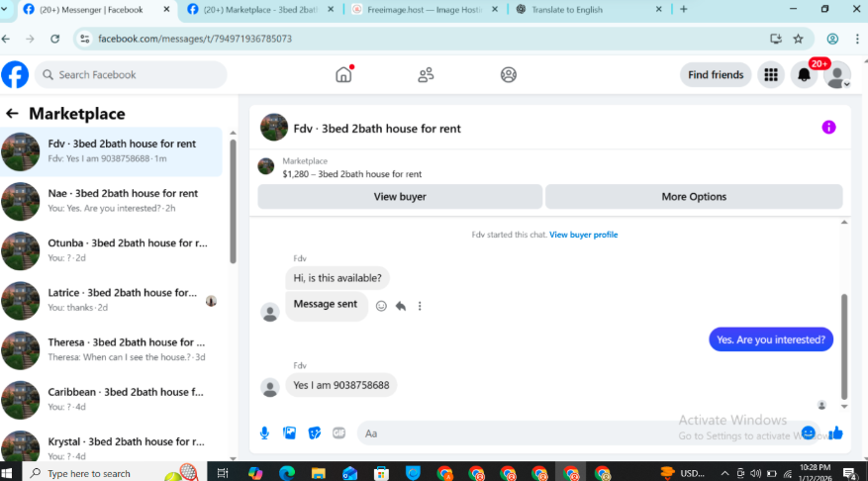Open the Groups icon in top navigation
This screenshot has height=481, width=868.
[508, 75]
